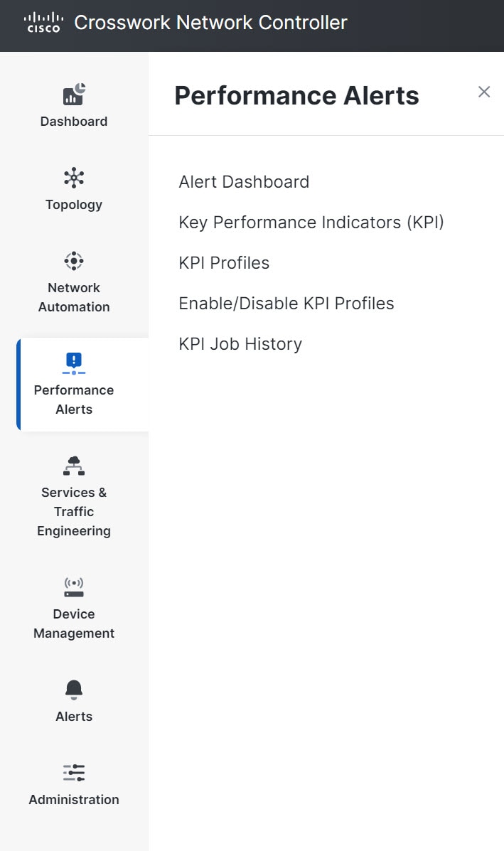The image size is (504, 851).
Task: Click the Topology label text
Action: (x=74, y=204)
